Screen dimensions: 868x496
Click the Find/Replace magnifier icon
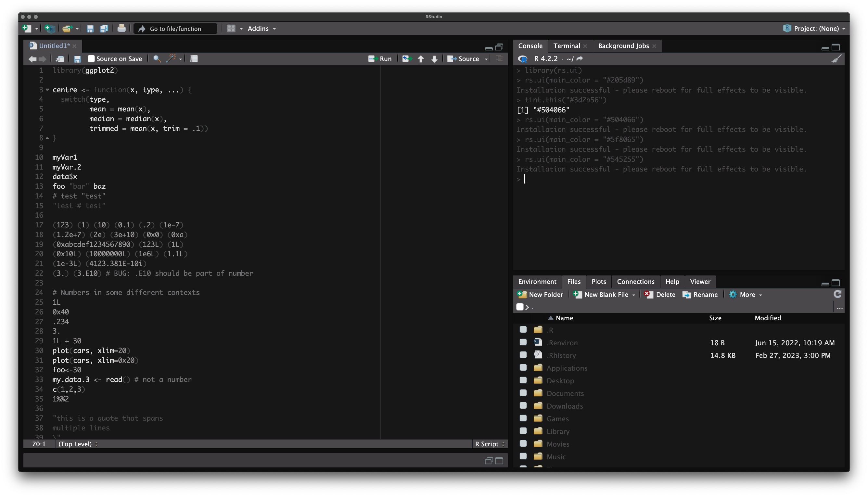157,59
